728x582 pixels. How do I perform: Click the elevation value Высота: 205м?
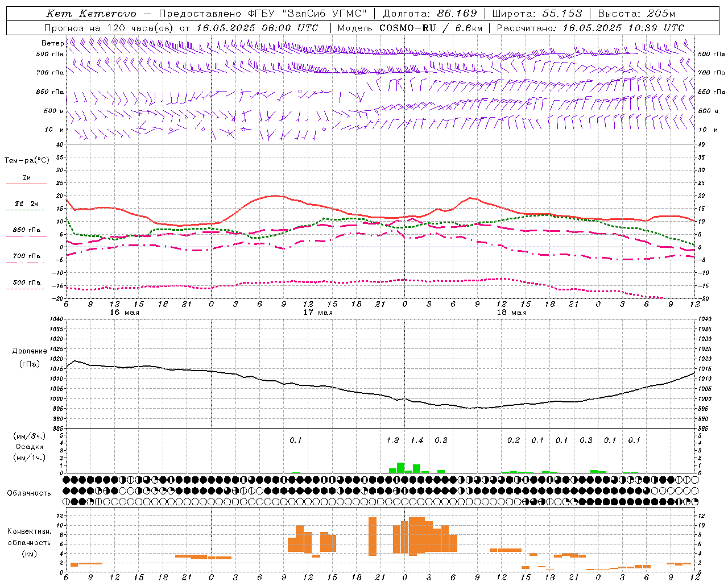637,14
